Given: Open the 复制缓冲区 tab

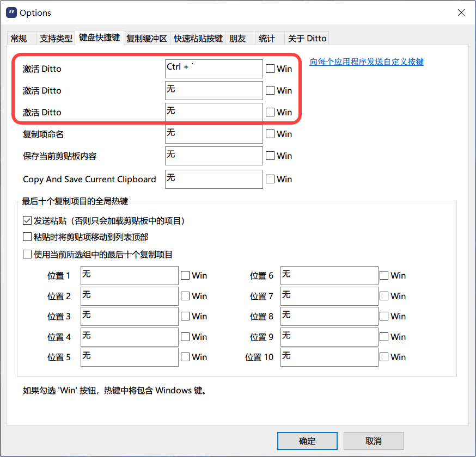Looking at the screenshot, I should [147, 38].
